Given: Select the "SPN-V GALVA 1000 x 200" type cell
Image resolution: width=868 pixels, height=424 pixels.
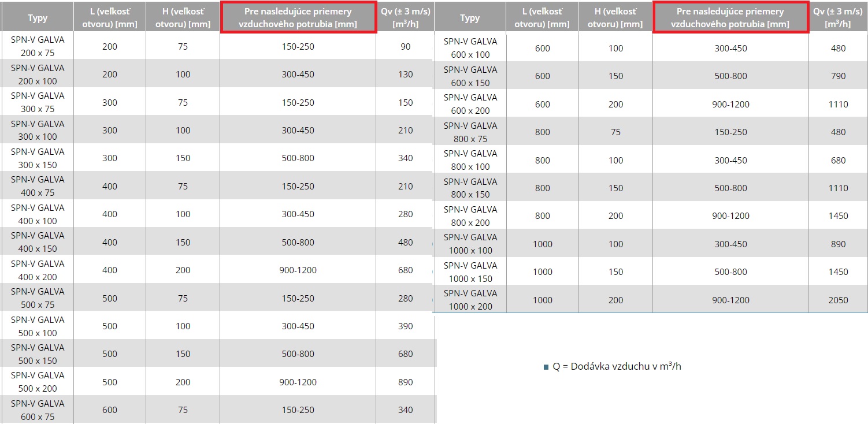Looking at the screenshot, I should point(470,300).
